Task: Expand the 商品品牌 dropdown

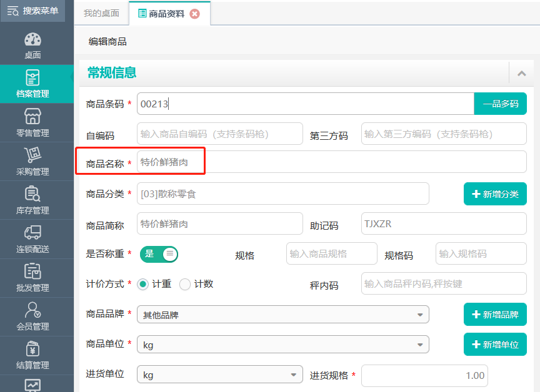Action: pos(283,315)
